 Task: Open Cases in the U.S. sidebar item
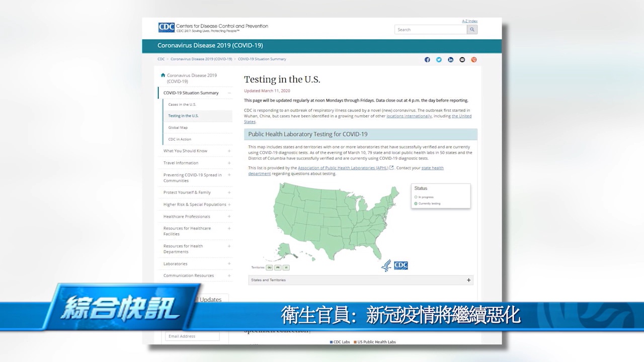[x=182, y=105]
